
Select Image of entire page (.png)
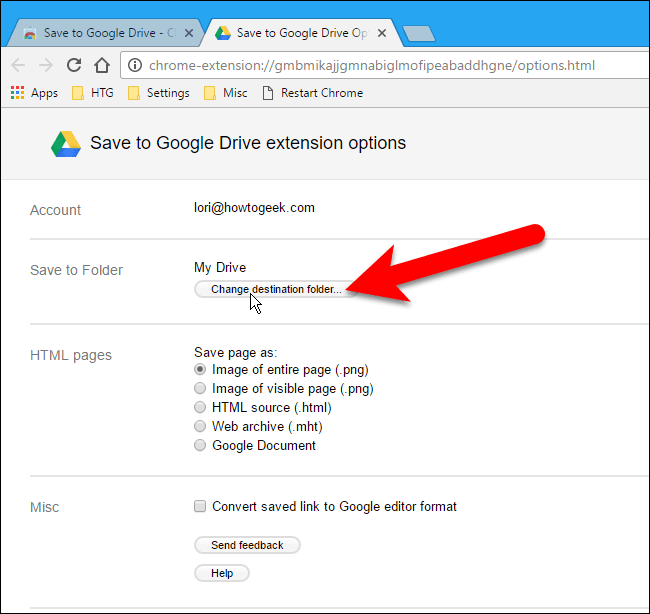[x=201, y=370]
